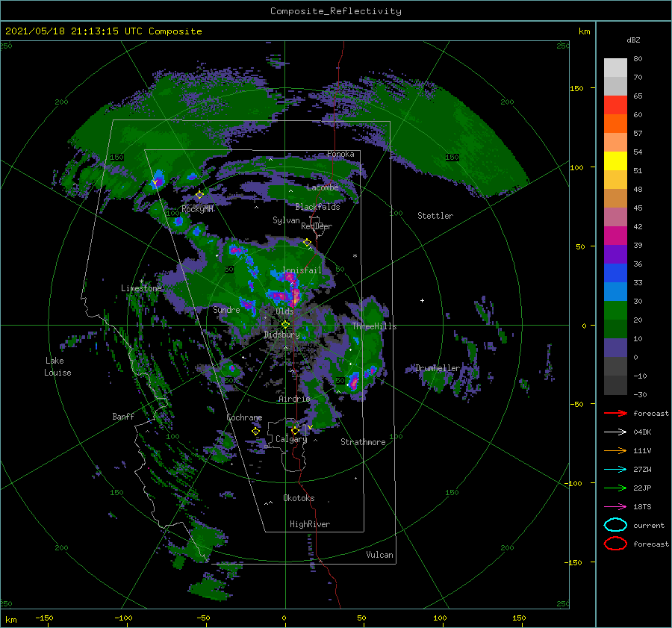The image size is (672, 628).
Task: Click the 150 tick on the right axis
Action: click(576, 88)
